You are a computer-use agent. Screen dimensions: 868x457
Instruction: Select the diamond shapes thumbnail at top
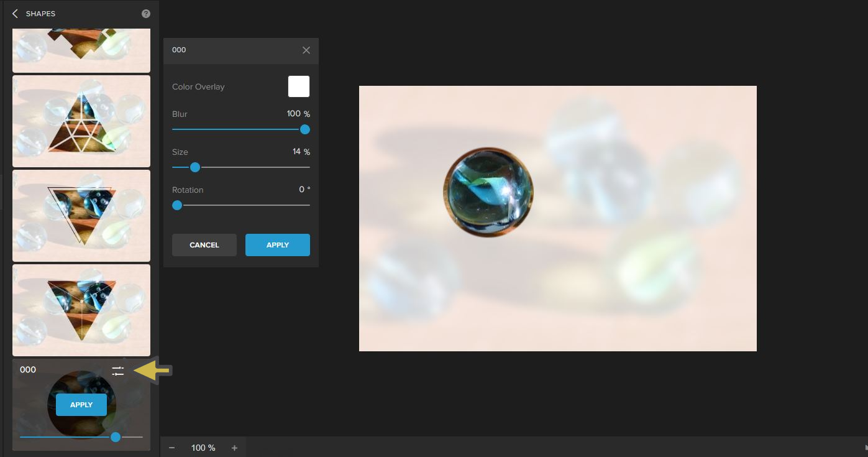[x=81, y=50]
